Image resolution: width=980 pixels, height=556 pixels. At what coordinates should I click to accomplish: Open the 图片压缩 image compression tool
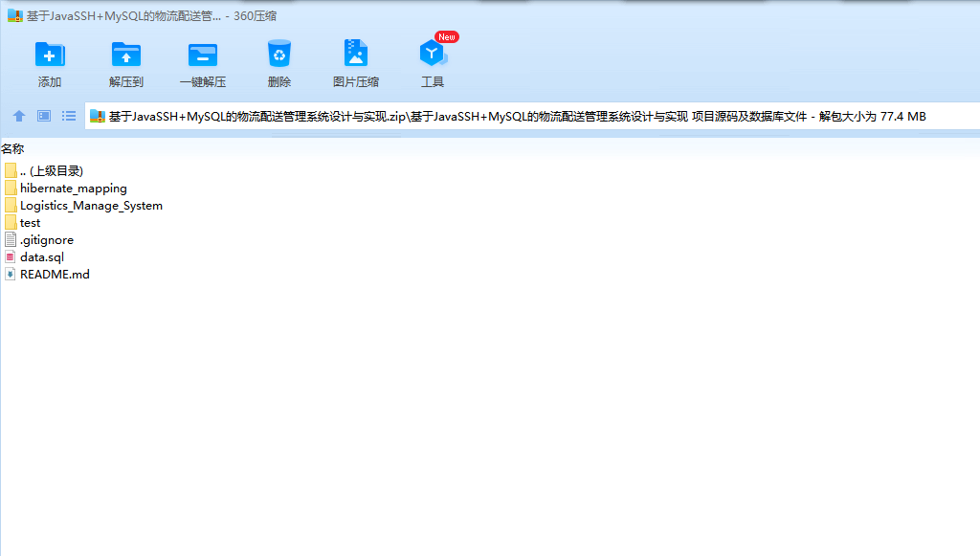356,53
